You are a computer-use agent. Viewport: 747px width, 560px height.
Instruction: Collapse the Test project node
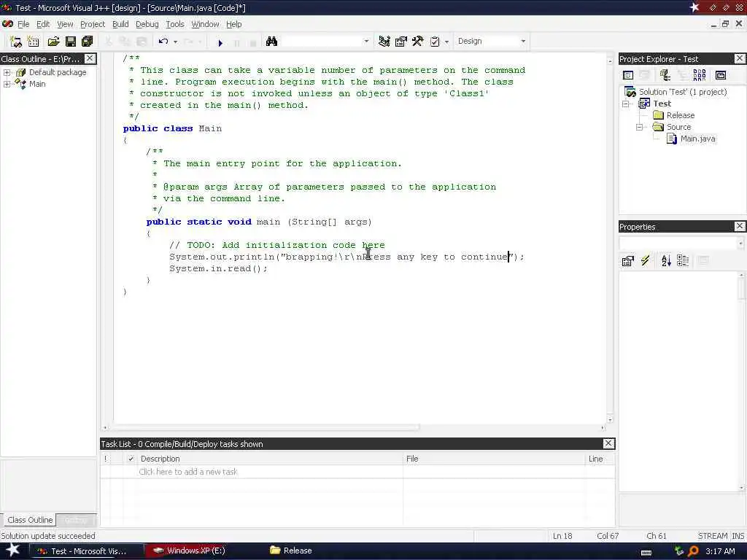(625, 104)
